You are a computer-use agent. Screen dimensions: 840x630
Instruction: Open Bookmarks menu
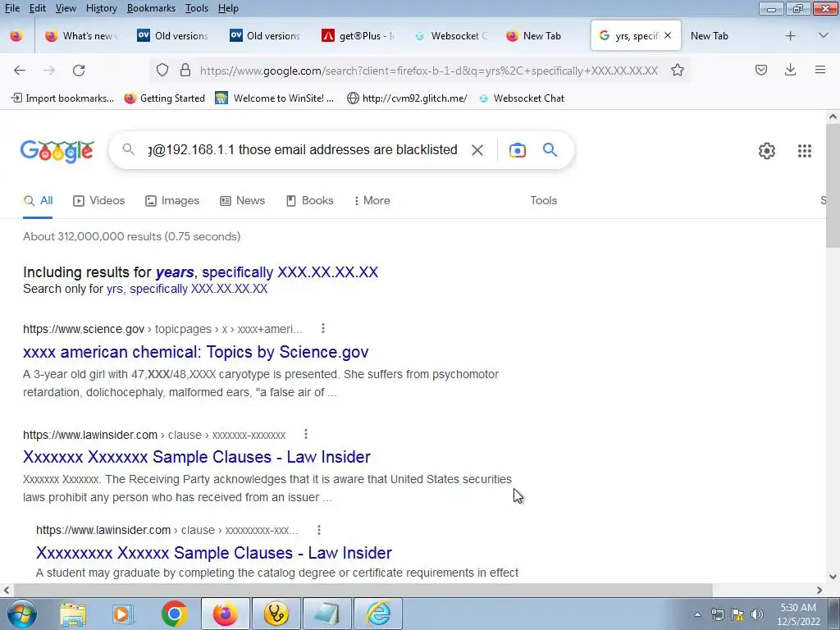(x=151, y=8)
